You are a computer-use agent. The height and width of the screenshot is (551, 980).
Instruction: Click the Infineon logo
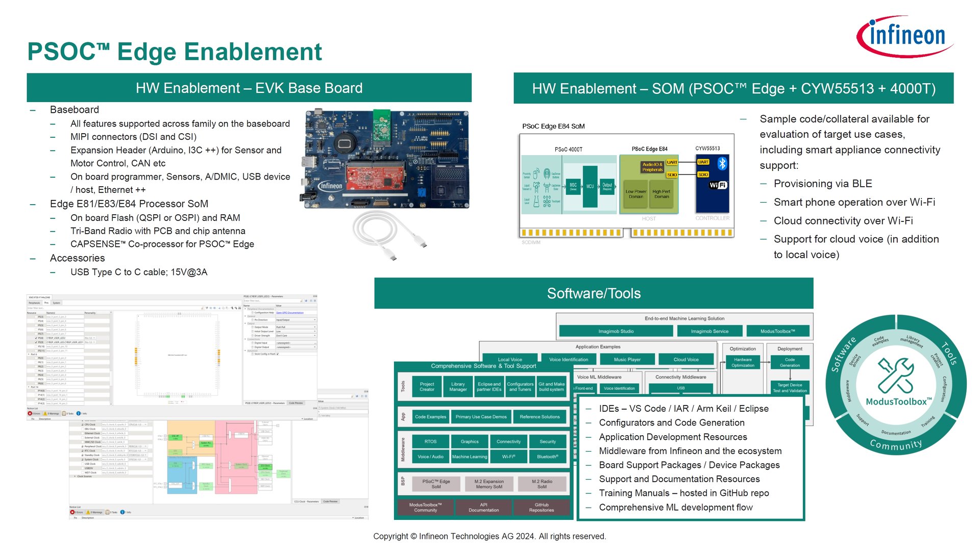[x=904, y=37]
